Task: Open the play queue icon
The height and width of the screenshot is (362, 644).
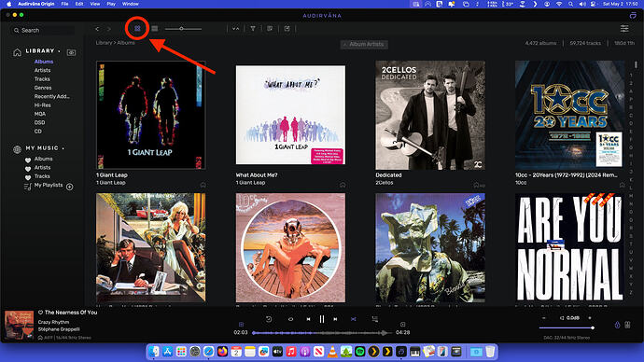Action: pos(374,319)
